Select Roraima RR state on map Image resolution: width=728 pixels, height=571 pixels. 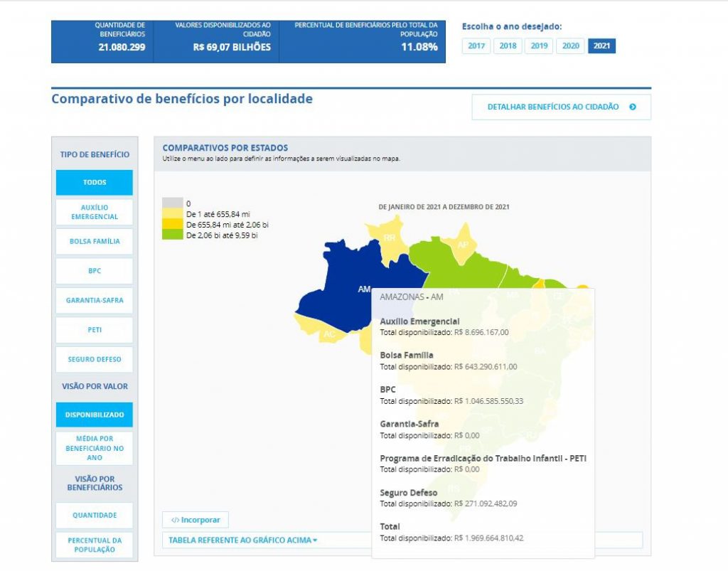click(389, 238)
